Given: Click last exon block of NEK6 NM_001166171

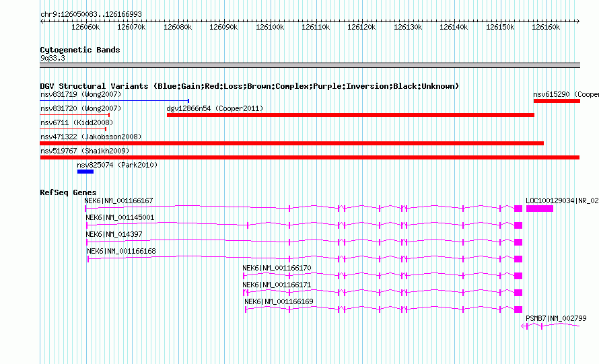Looking at the screenshot, I should click(518, 293).
